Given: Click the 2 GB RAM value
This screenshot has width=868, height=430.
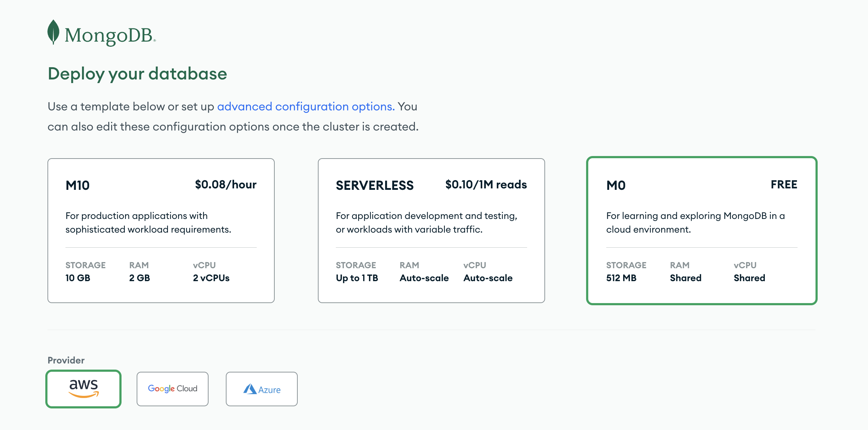Looking at the screenshot, I should coord(140,278).
